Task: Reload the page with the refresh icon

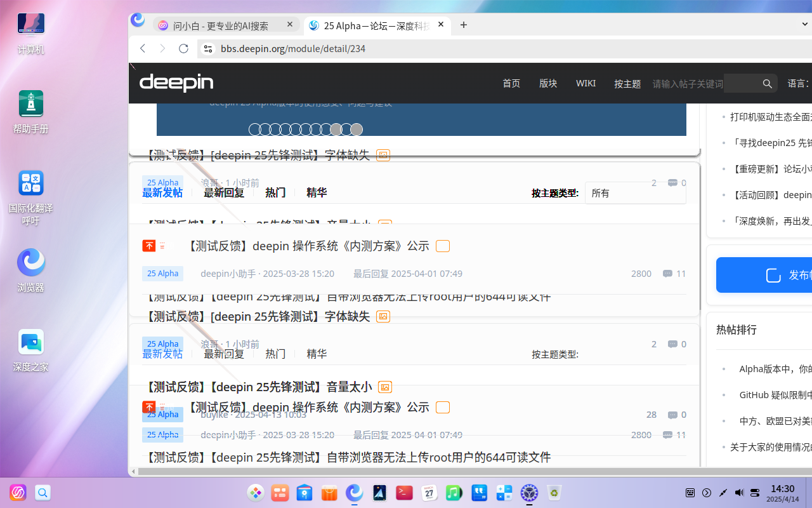Action: (x=183, y=48)
